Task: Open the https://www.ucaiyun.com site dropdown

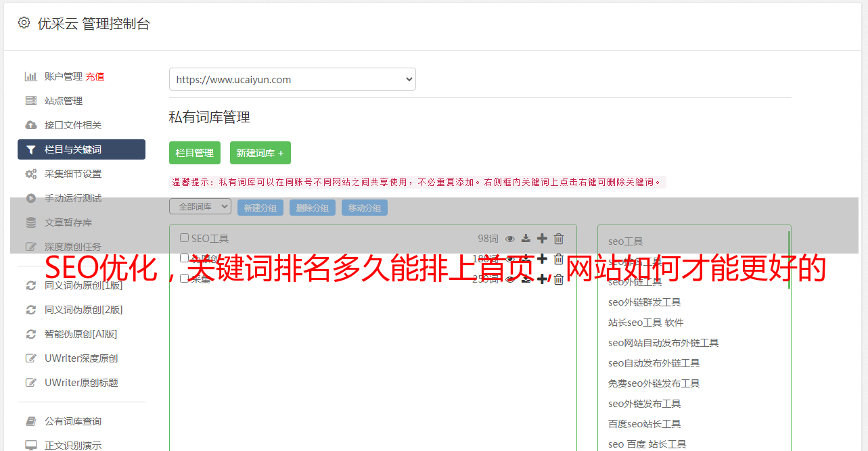Action: 292,79
